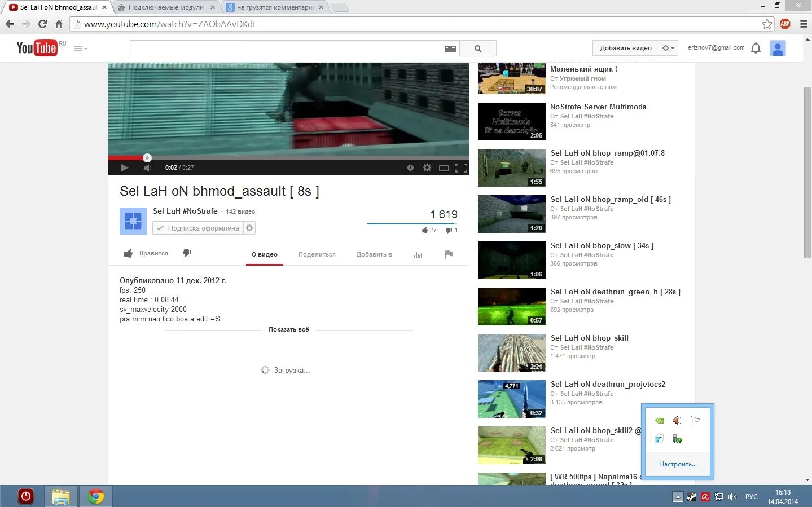The image size is (812, 507).
Task: Toggle the Подписка оформлена subscription
Action: (198, 228)
